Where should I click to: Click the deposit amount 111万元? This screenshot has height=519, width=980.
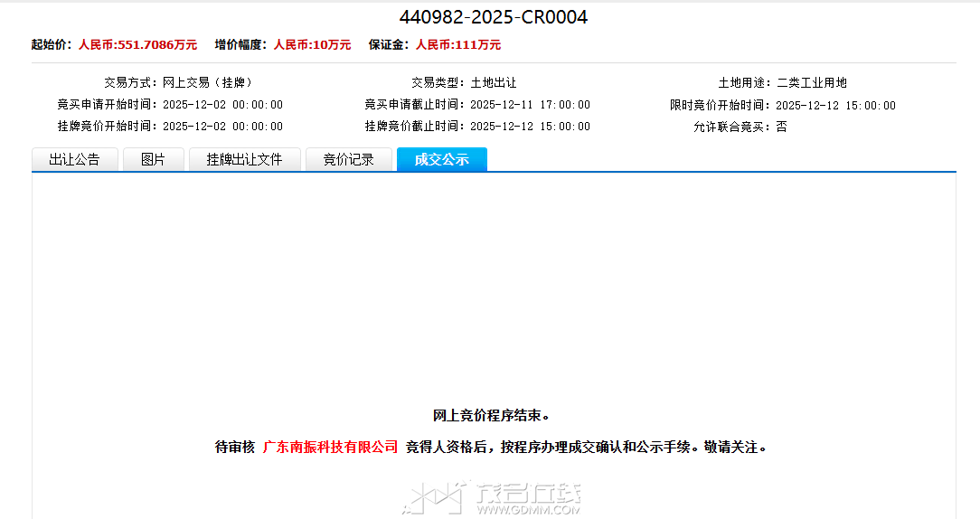(x=457, y=44)
